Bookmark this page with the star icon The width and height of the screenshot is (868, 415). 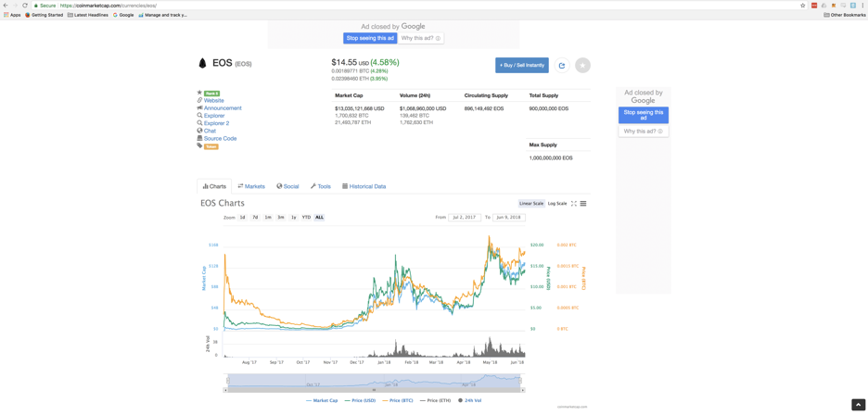[x=803, y=5]
